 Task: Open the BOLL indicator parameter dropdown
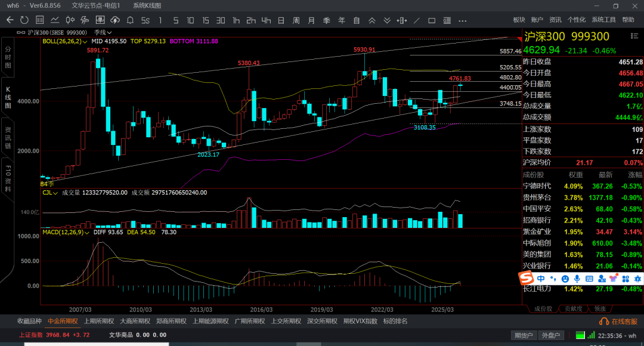(85, 42)
